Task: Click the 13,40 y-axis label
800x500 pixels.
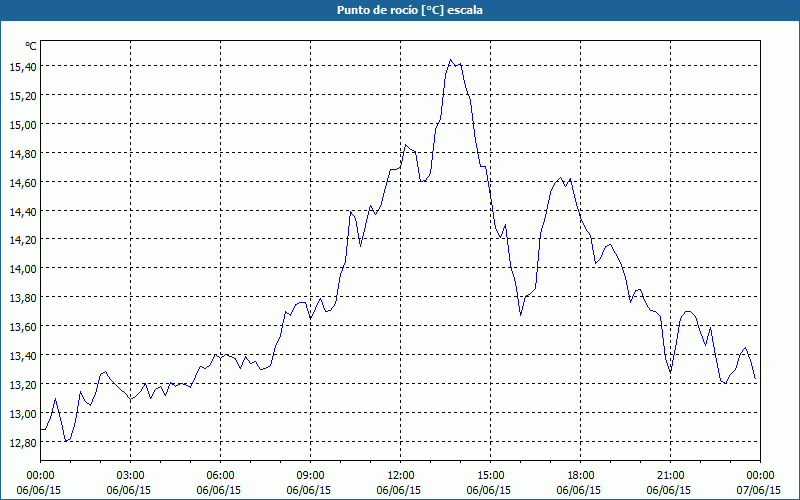Action: pos(23,356)
